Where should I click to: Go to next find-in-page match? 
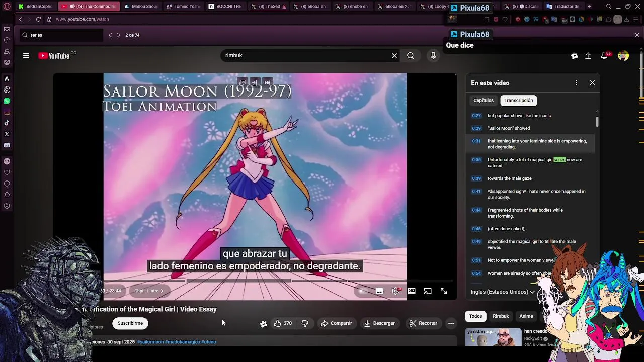click(x=119, y=35)
